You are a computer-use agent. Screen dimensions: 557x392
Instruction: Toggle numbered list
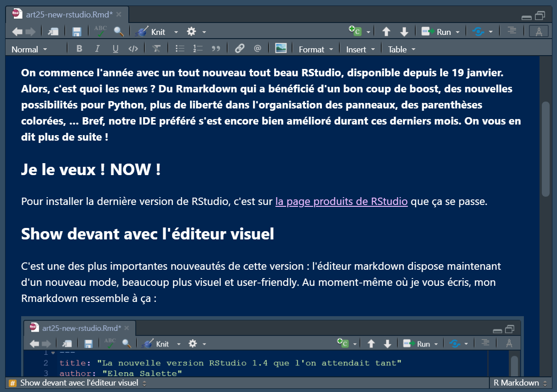pos(198,49)
